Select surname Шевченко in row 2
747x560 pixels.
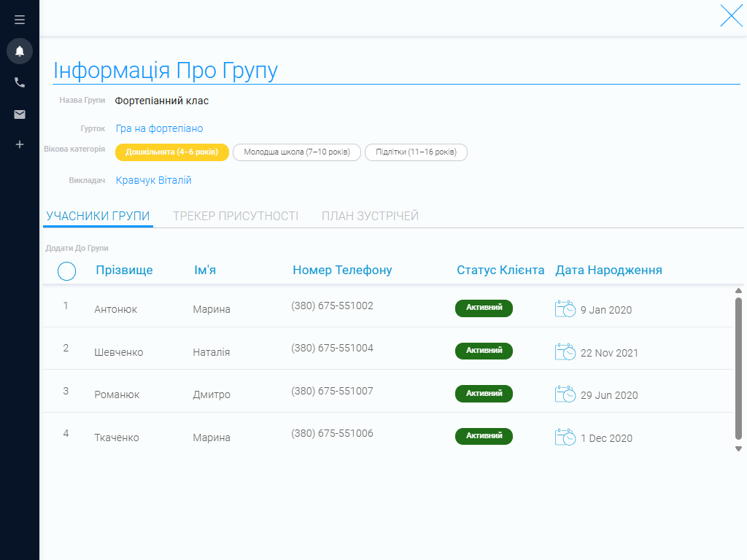tap(119, 352)
